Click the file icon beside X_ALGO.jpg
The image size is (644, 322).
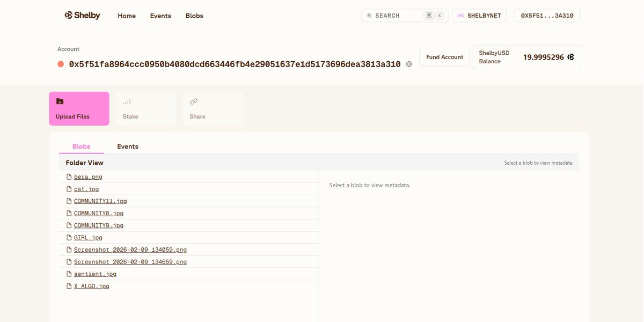click(69, 286)
